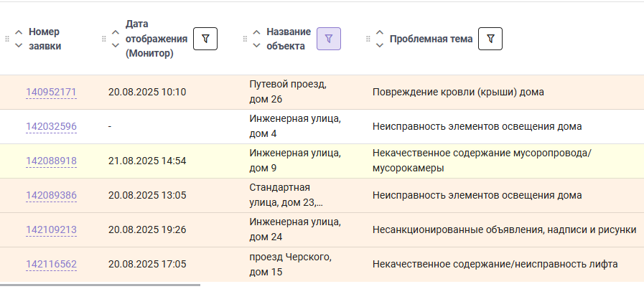644x289 pixels.
Task: Open request 142109213 details
Action: 52,230
